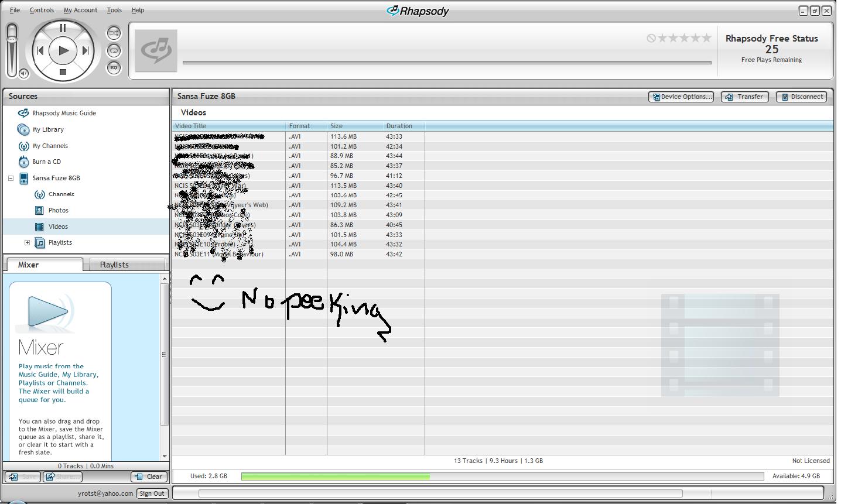Rate track with the fifth star
The width and height of the screenshot is (841, 504).
coord(707,38)
